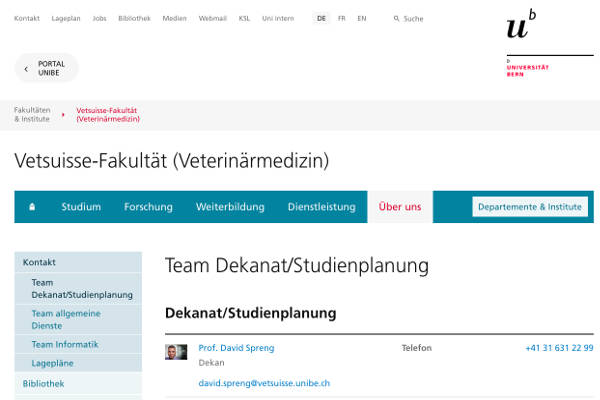
Task: Open Vetsuisse-Fakultät breadcrumb link
Action: click(108, 114)
